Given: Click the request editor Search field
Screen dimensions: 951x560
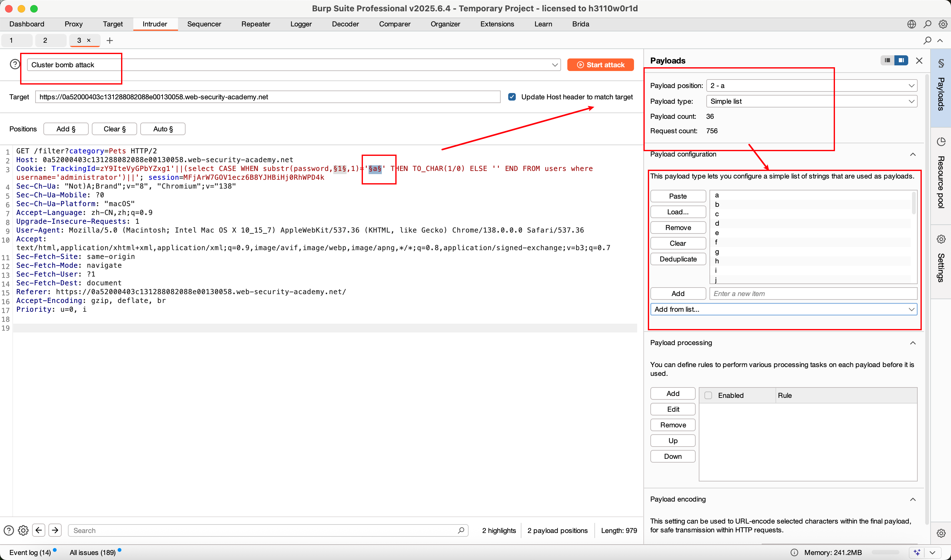Looking at the screenshot, I should click(x=268, y=530).
